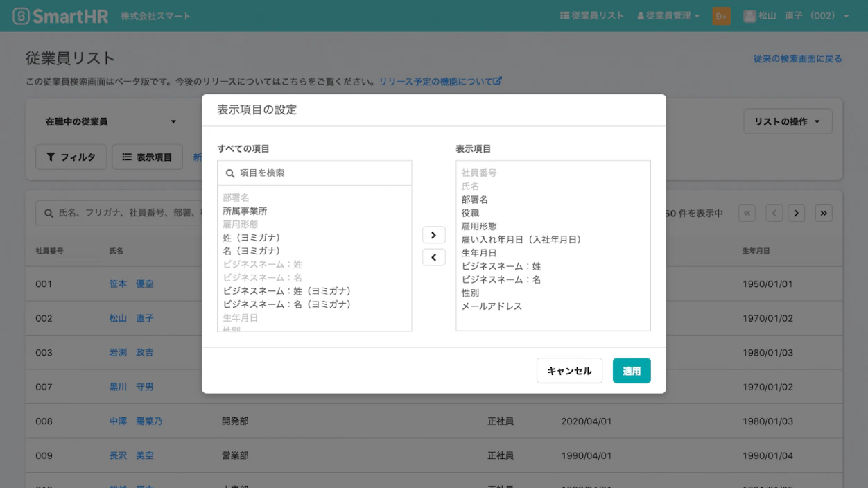Open employee 笹本 優空's profile link

(x=131, y=284)
